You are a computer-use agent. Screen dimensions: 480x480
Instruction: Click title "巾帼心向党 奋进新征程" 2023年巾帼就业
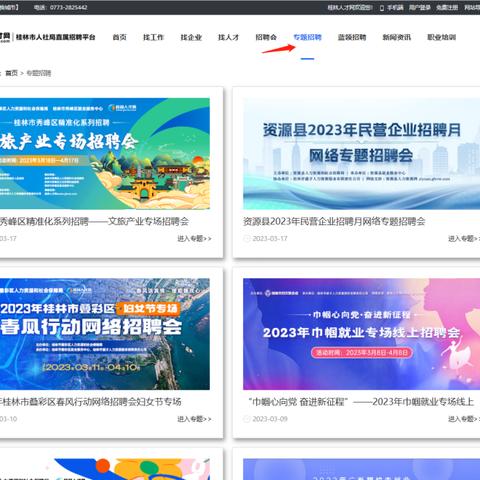pos(361,402)
